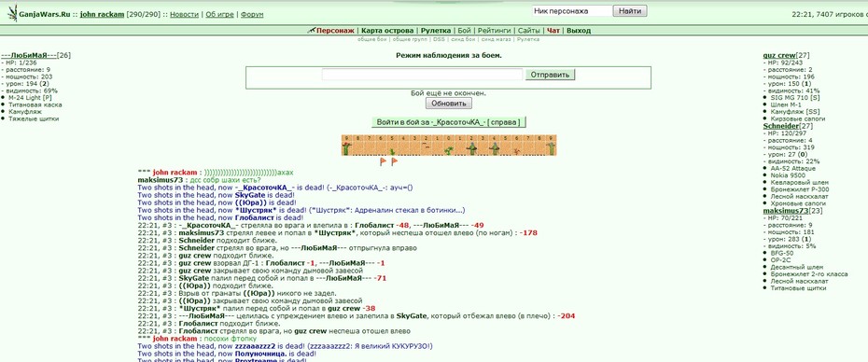Click Титановая каска equipment entry
Image resolution: width=868 pixels, height=362 pixels.
click(35, 104)
